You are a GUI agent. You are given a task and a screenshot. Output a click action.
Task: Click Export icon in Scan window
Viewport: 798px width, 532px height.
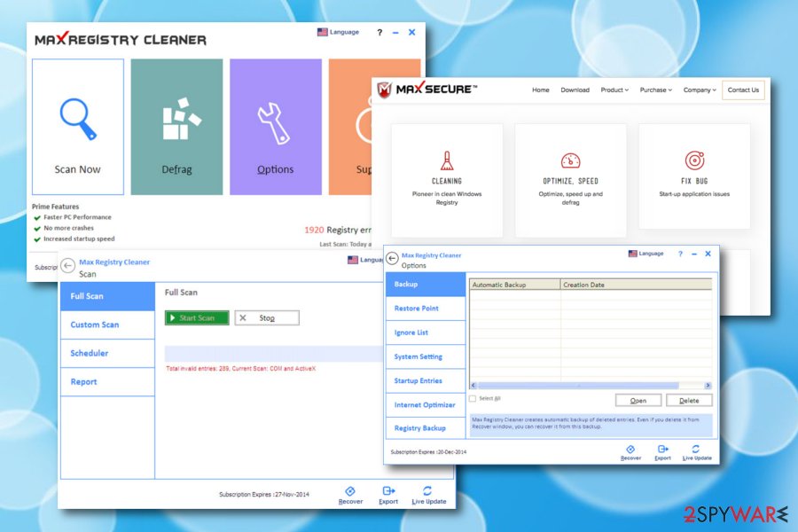pos(388,495)
